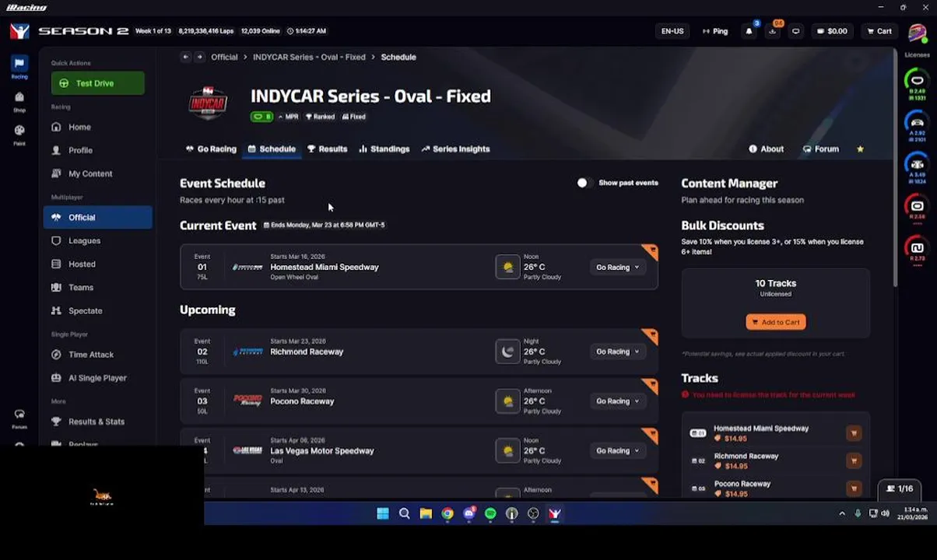
Task: Open Profile in the sidebar
Action: point(97,150)
